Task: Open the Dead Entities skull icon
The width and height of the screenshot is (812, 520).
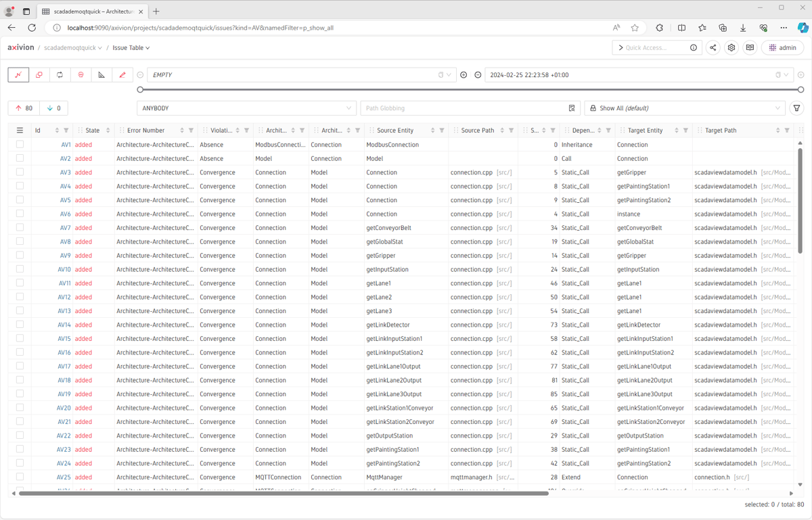Action: point(81,75)
